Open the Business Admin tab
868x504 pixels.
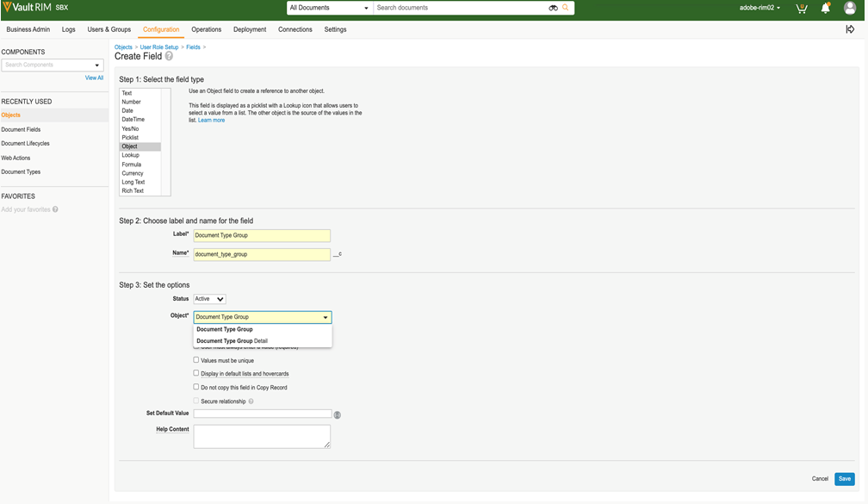[28, 29]
